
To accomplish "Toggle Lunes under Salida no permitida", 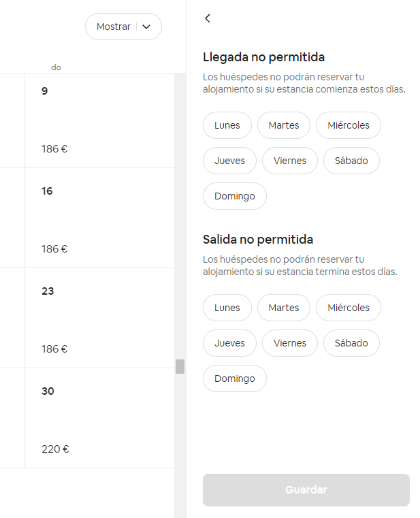I will (227, 308).
